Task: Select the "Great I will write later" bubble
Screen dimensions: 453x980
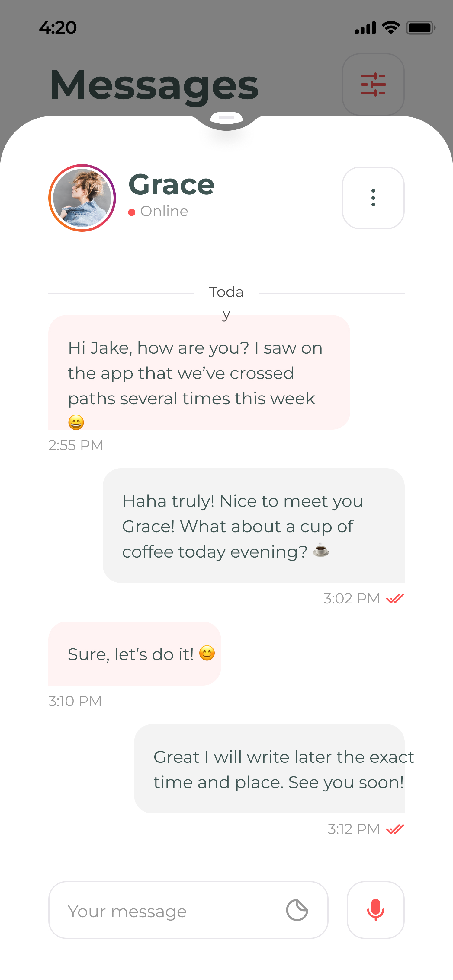Action: (269, 768)
